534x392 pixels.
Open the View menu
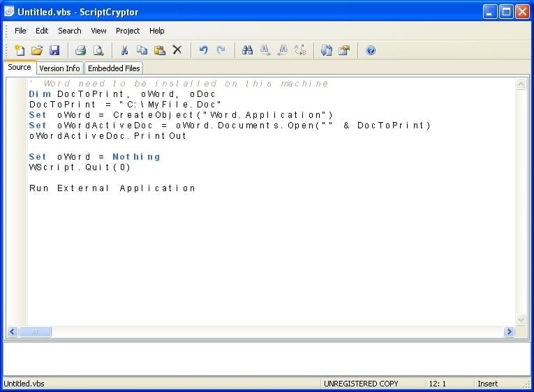pos(98,31)
